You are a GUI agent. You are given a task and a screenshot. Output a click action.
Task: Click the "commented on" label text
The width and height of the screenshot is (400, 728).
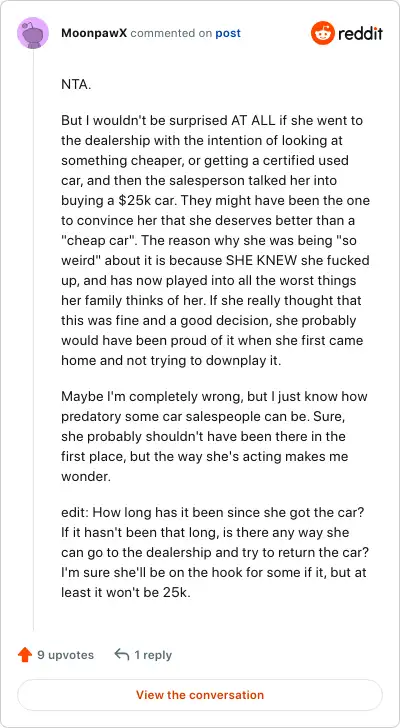pyautogui.click(x=171, y=33)
